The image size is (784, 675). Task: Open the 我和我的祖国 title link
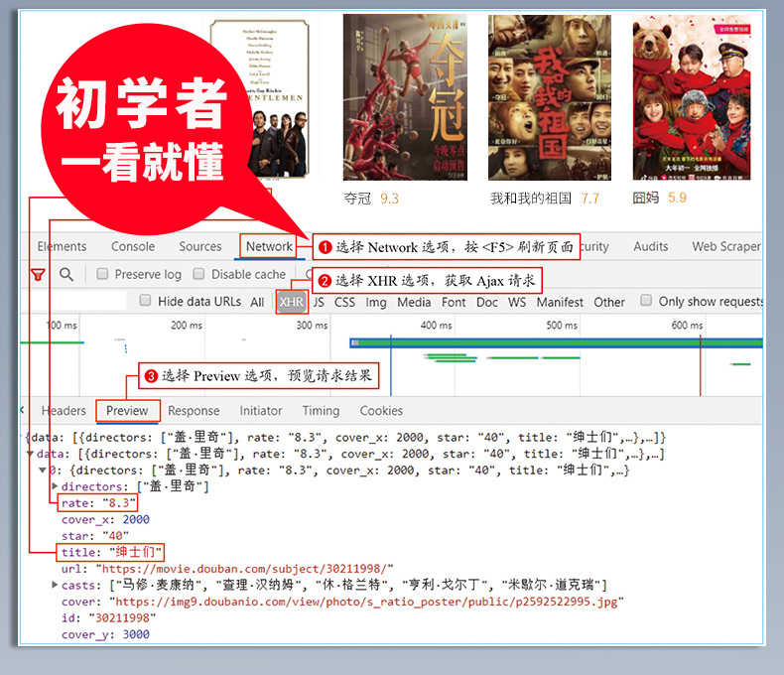tap(531, 199)
